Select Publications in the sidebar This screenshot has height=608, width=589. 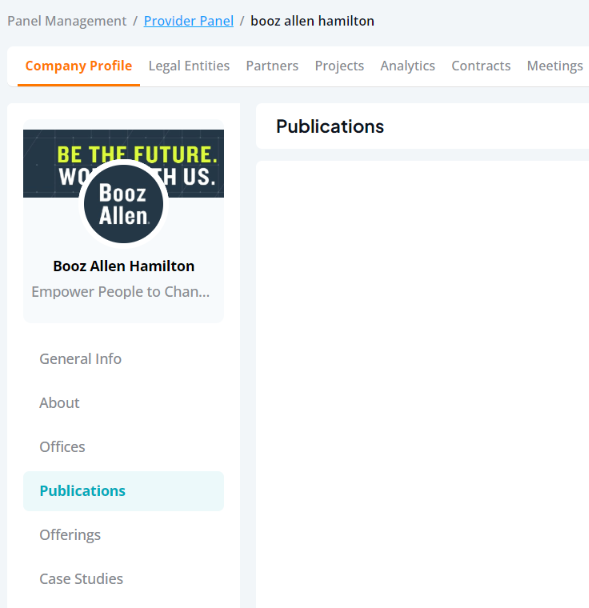click(x=123, y=491)
